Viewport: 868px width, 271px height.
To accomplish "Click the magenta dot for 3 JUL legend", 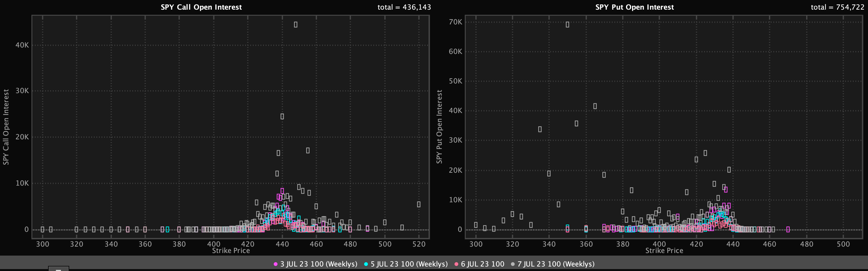I will 276,264.
